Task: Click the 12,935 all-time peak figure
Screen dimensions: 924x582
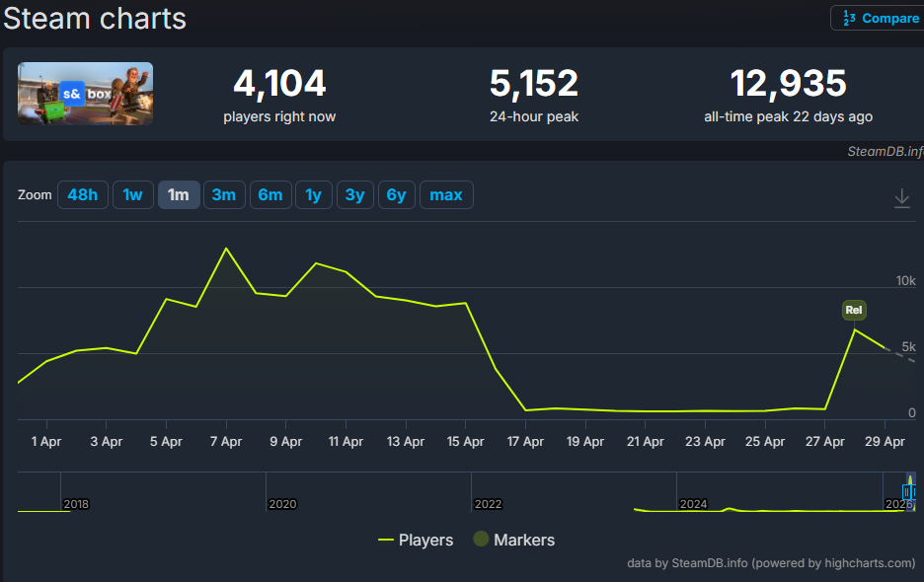Action: [x=789, y=83]
